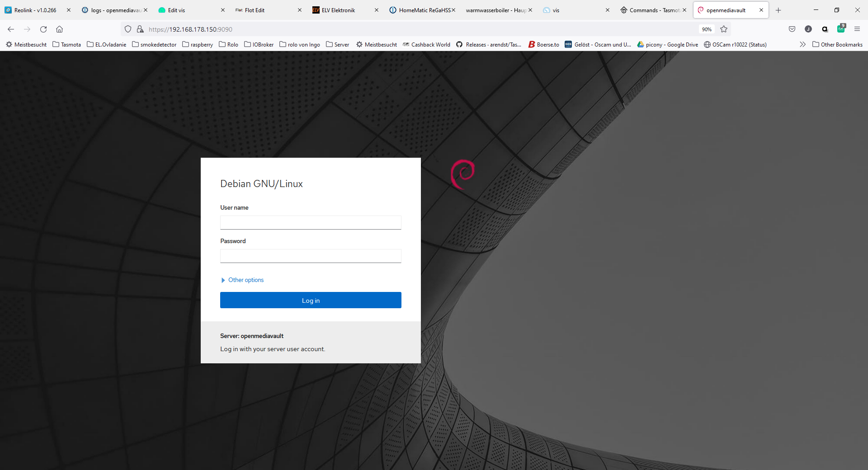The height and width of the screenshot is (470, 868).
Task: Close the Flot Edit tab
Action: pos(300,10)
